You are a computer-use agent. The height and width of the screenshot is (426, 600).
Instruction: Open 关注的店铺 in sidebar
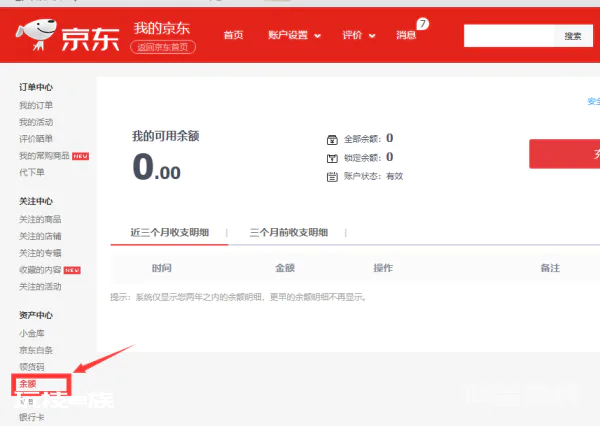(40, 236)
